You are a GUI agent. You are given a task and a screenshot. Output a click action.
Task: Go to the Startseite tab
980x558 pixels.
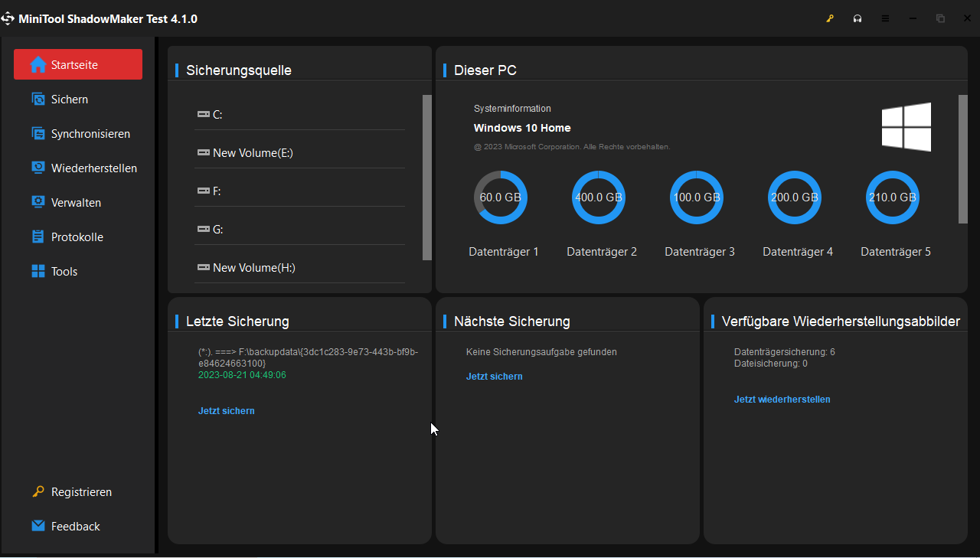78,64
